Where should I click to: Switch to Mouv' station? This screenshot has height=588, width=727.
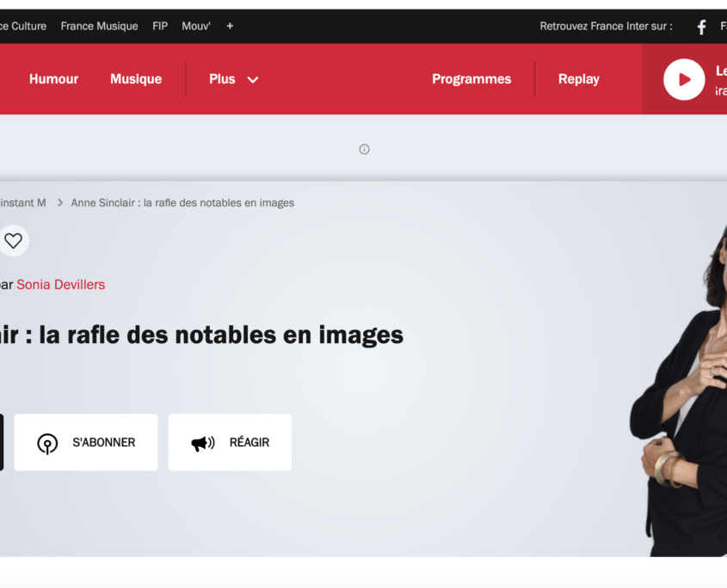click(x=195, y=26)
